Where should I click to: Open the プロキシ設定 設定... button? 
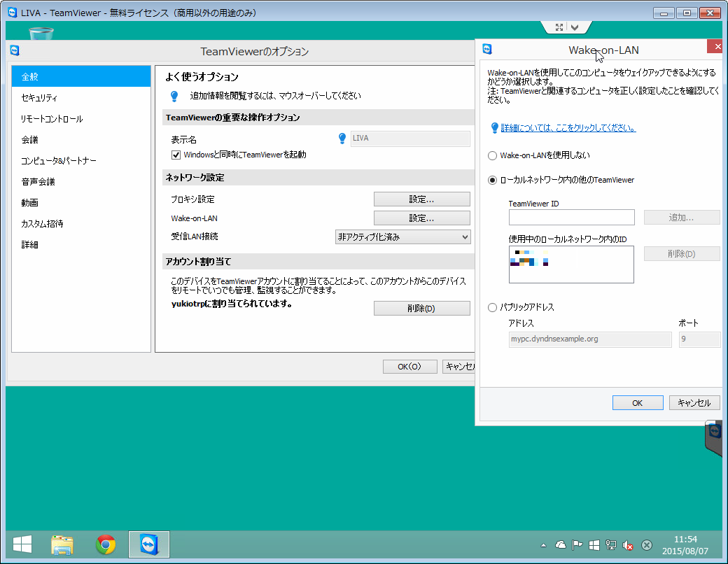pyautogui.click(x=421, y=199)
